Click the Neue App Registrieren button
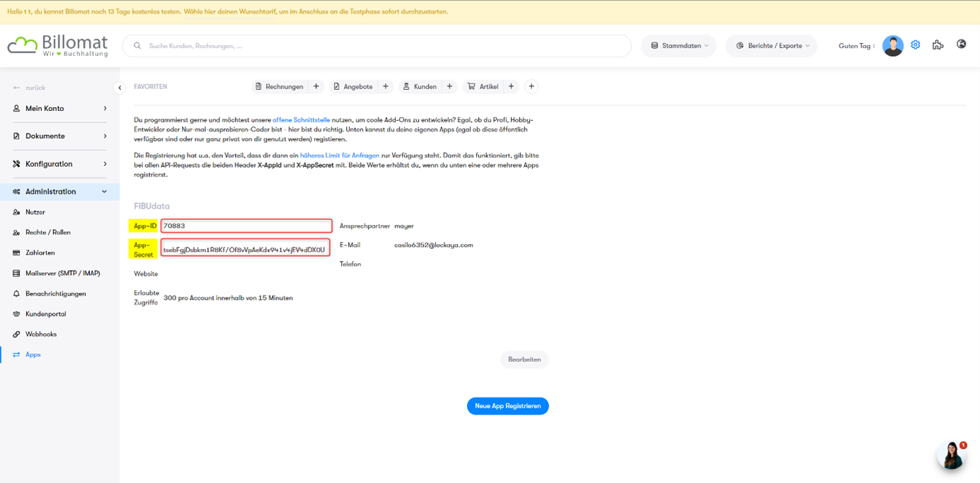The image size is (980, 483). pyautogui.click(x=507, y=406)
